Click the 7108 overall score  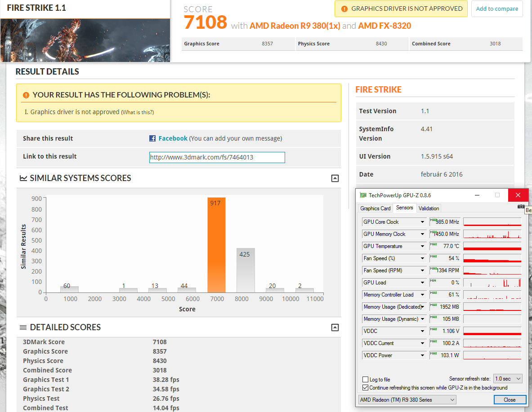[205, 22]
